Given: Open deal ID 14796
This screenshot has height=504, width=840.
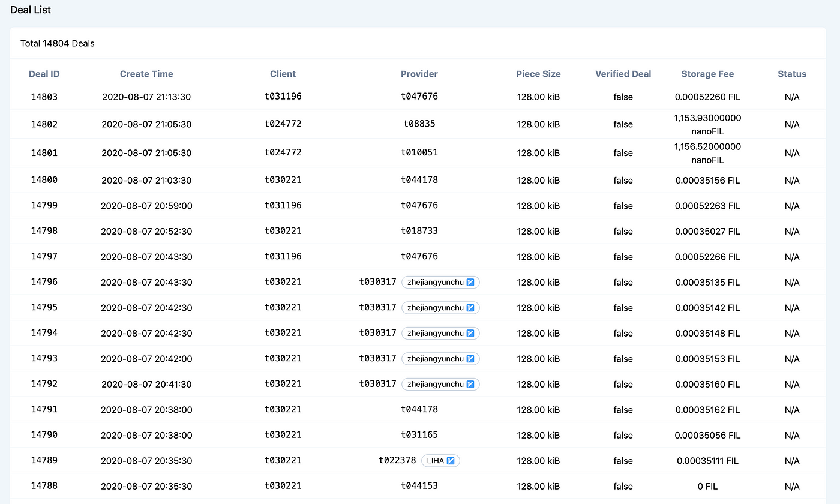Looking at the screenshot, I should pyautogui.click(x=44, y=282).
